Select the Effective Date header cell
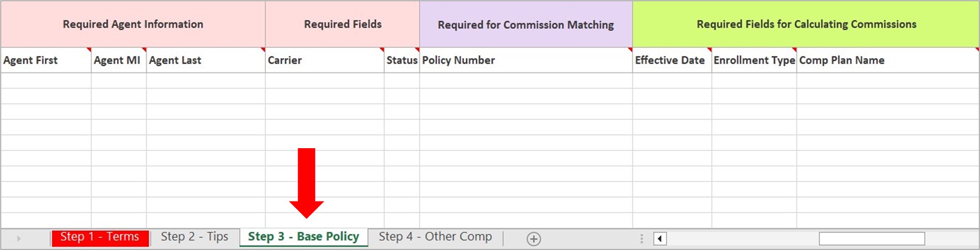The height and width of the screenshot is (250, 980). [x=671, y=60]
